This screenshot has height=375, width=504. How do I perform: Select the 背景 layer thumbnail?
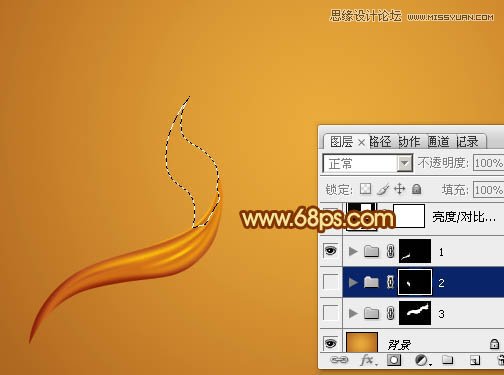[x=362, y=342]
